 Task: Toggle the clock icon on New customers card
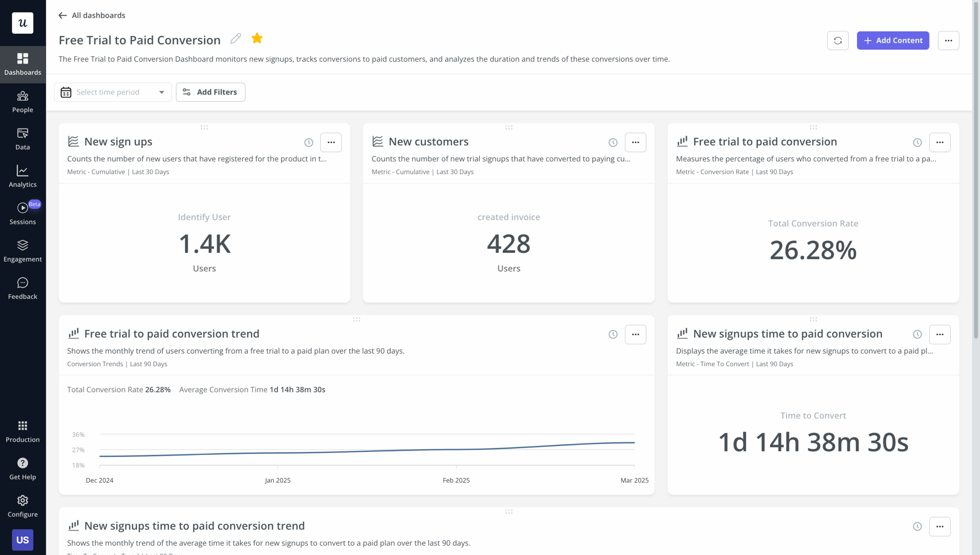[612, 142]
